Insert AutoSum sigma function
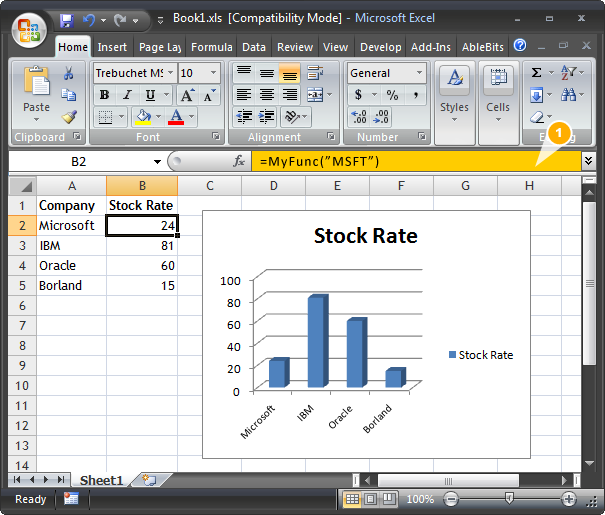605x515 pixels. [536, 73]
